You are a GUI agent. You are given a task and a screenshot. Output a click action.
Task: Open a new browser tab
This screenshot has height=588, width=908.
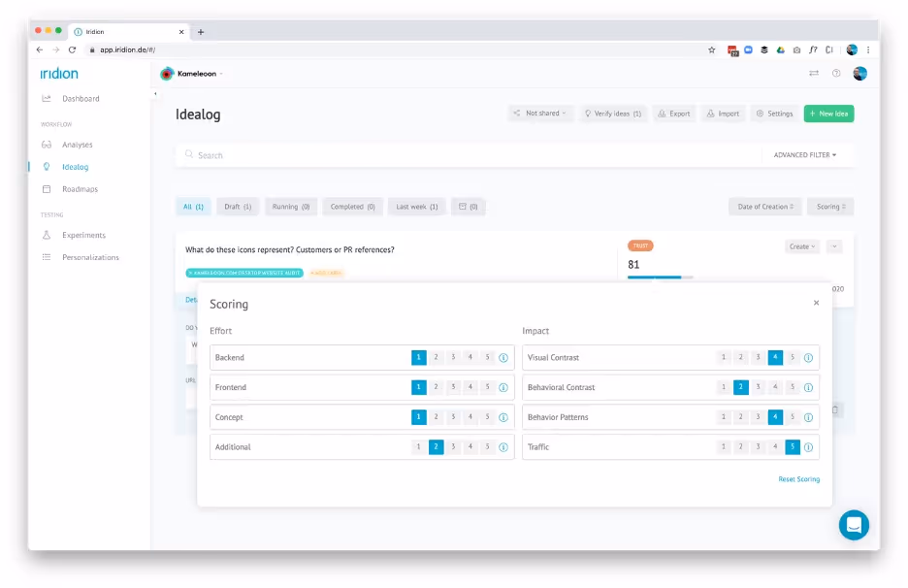click(201, 32)
